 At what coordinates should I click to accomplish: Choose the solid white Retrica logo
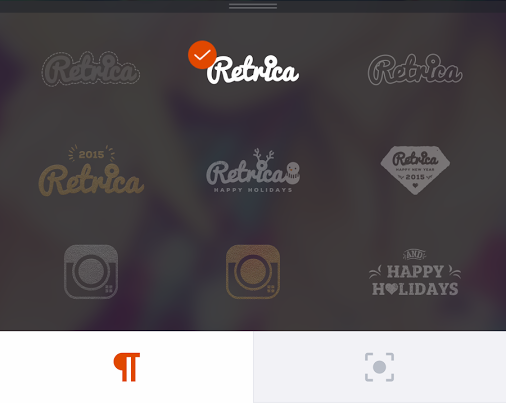click(253, 69)
